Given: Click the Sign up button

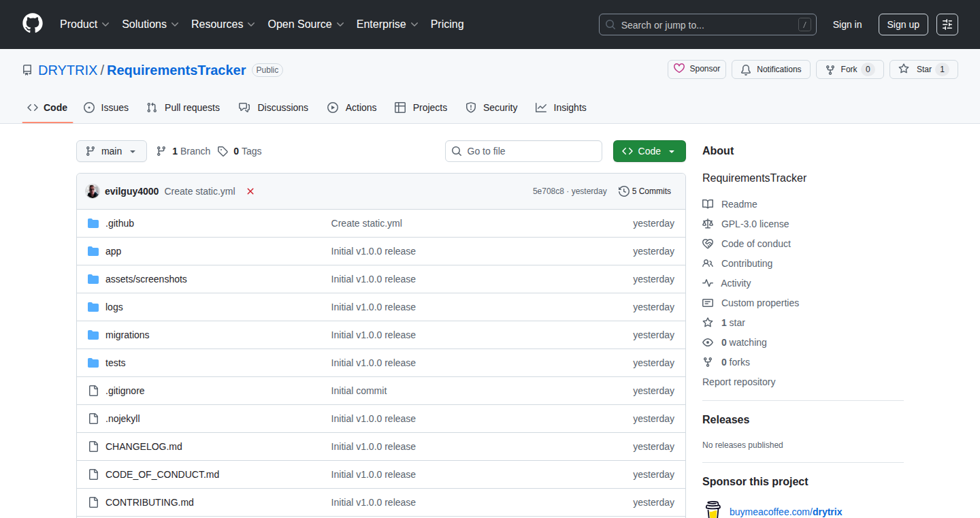Looking at the screenshot, I should coord(903,25).
